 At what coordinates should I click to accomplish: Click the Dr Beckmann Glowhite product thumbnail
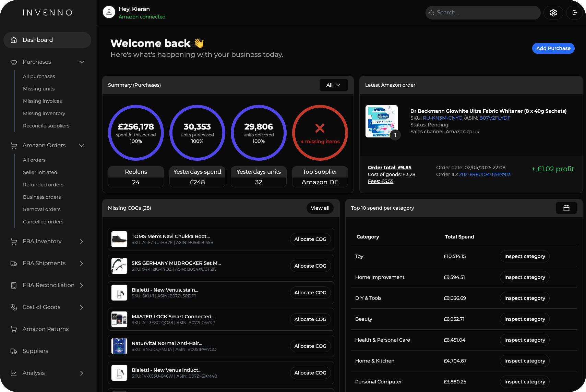[382, 121]
